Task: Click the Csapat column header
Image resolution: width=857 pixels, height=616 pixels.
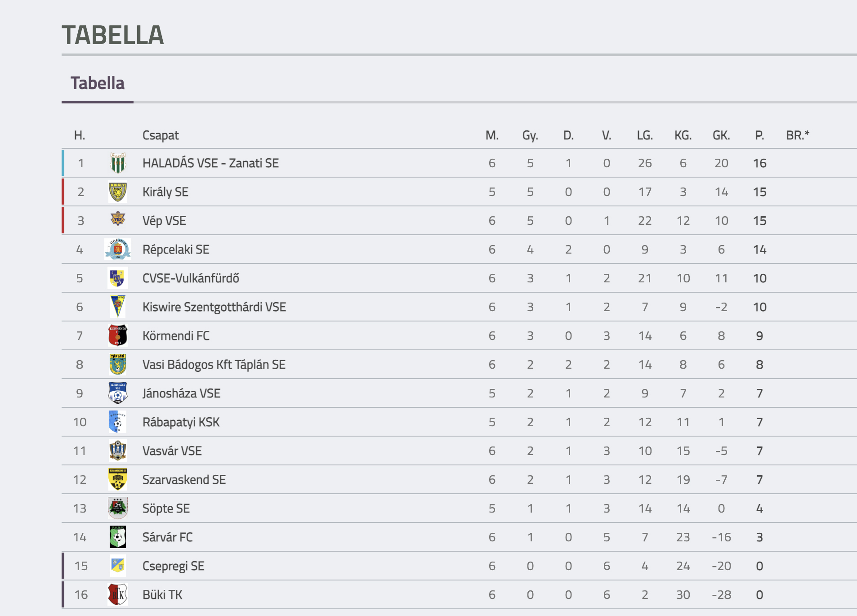Action: click(161, 135)
